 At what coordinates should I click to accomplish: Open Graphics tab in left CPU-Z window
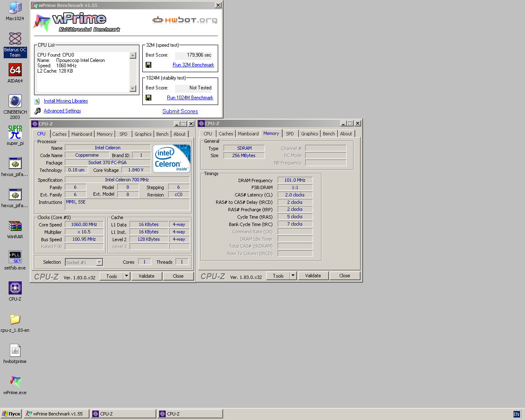[x=143, y=134]
